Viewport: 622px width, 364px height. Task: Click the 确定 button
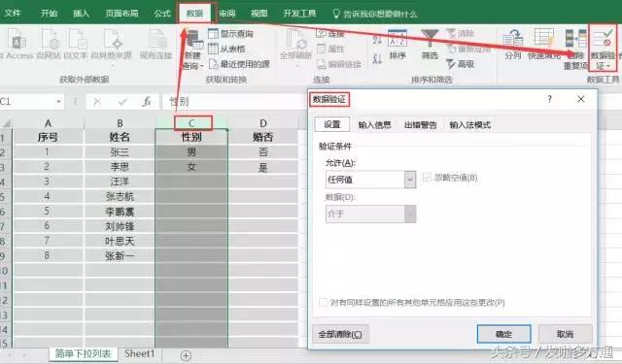click(503, 334)
